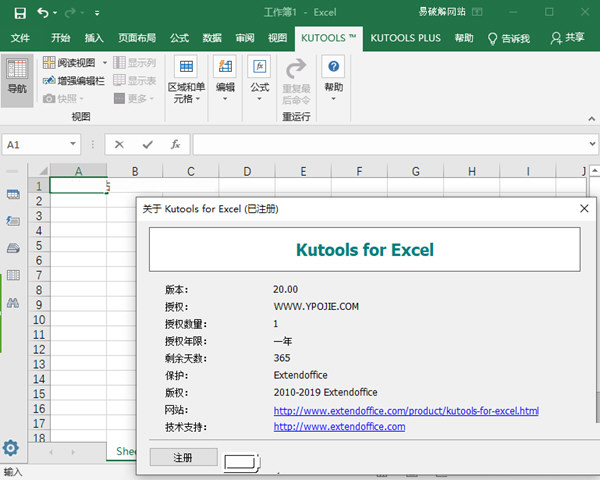Viewport: 600px width, 480px height.
Task: Open the Find and Replace binoculars icon
Action: pos(13,303)
